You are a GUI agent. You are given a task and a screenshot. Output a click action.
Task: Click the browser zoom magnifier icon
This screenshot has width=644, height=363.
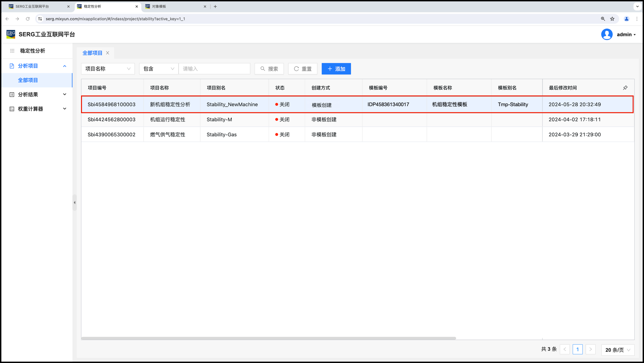[x=603, y=19]
